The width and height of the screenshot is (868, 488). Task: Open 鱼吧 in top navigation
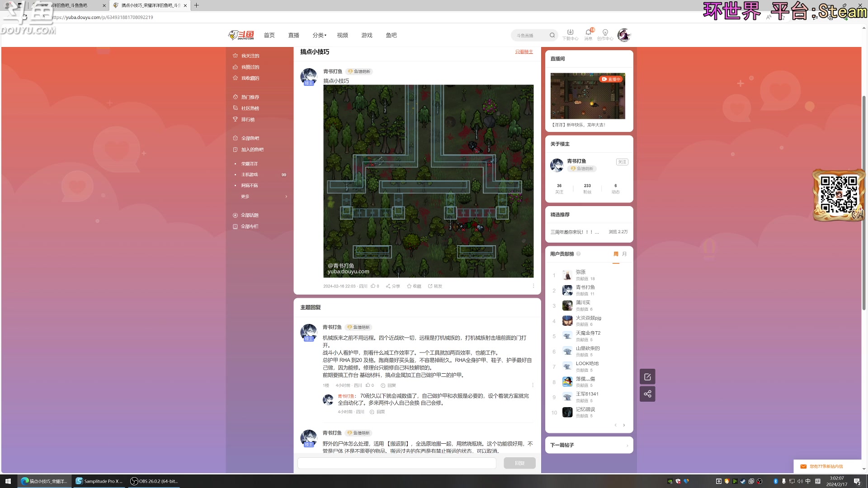tap(392, 35)
